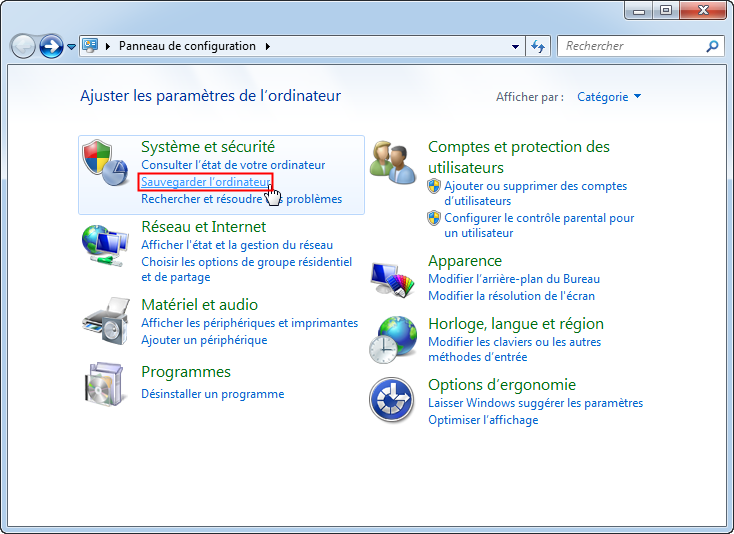Image resolution: width=734 pixels, height=534 pixels.
Task: Click Optimiser l'affichage link
Action: click(483, 420)
